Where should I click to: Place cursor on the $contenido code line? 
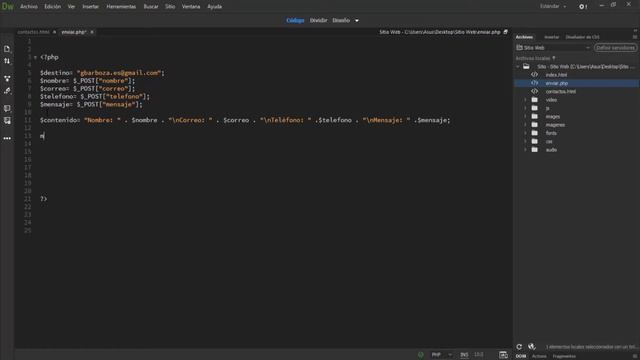click(245, 120)
